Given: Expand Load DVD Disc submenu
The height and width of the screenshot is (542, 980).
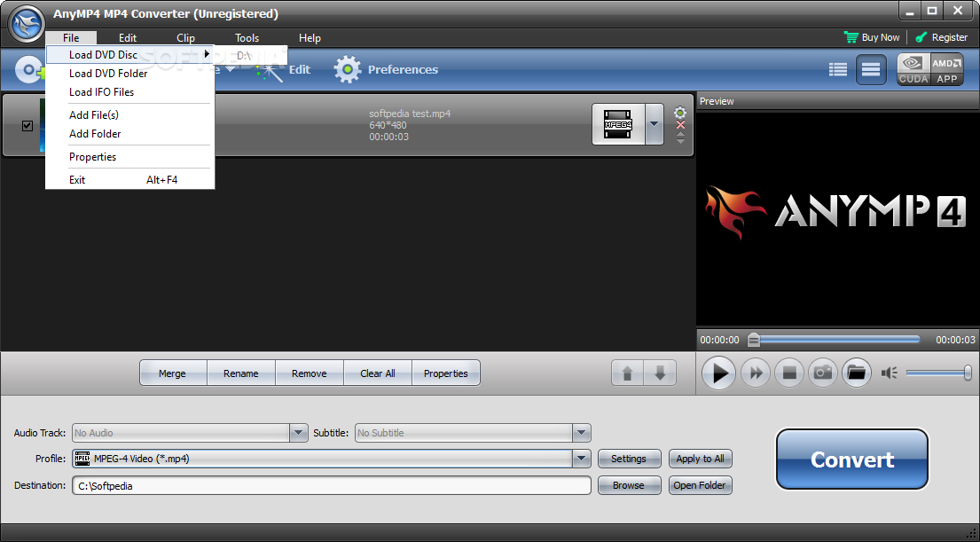Looking at the screenshot, I should tap(130, 54).
